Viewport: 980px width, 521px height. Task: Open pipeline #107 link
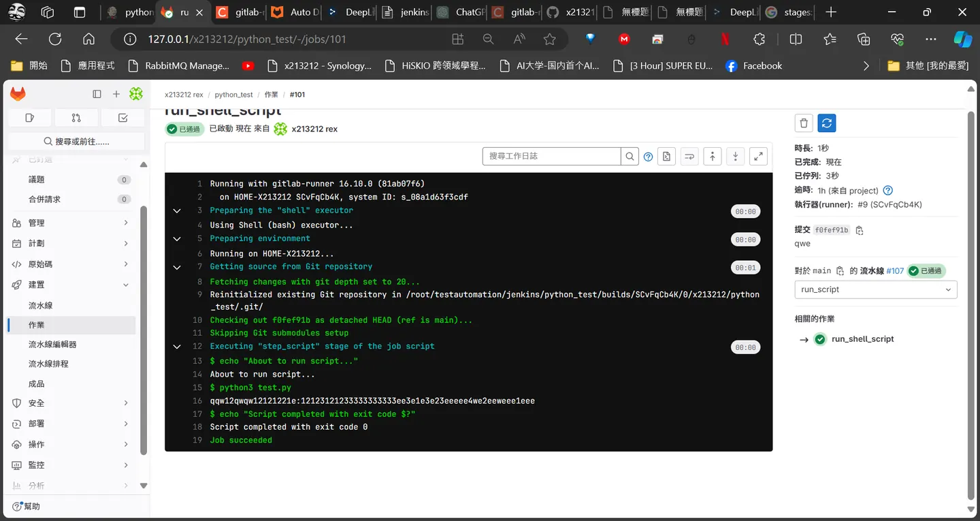coord(895,271)
